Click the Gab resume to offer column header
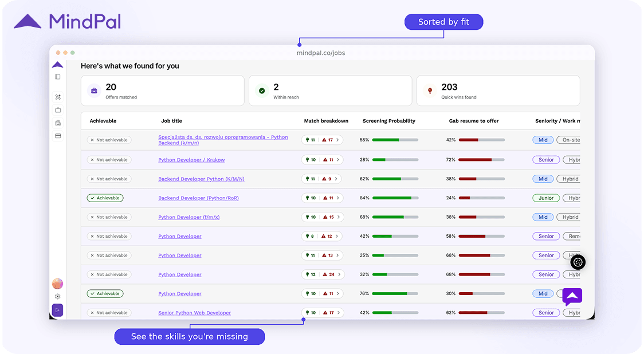The width and height of the screenshot is (644, 354). [474, 121]
